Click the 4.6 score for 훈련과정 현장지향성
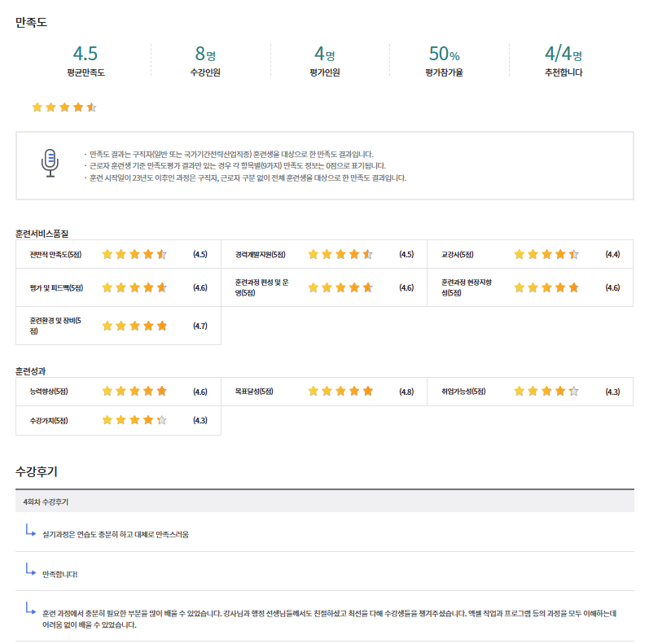 612,287
